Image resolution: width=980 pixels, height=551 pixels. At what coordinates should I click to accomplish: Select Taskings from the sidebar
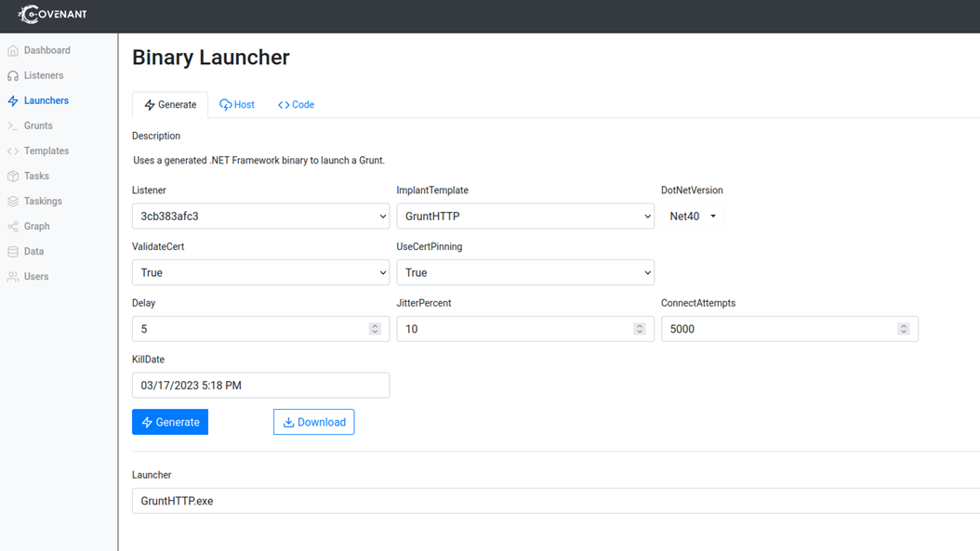41,201
